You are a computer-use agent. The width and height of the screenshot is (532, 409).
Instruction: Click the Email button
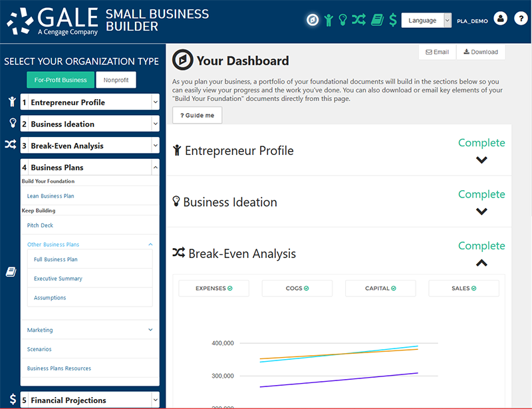438,52
